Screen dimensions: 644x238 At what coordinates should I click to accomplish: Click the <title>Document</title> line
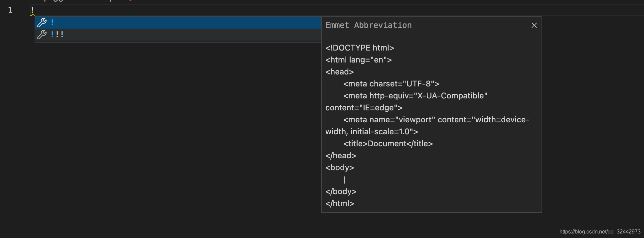(x=388, y=144)
